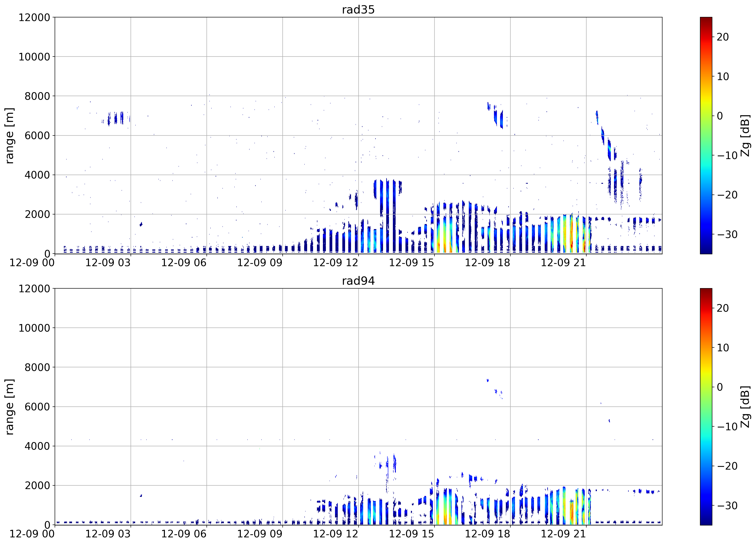Select the "12-09 06" time tick under rad94
This screenshot has height=544, width=756.
click(x=184, y=534)
